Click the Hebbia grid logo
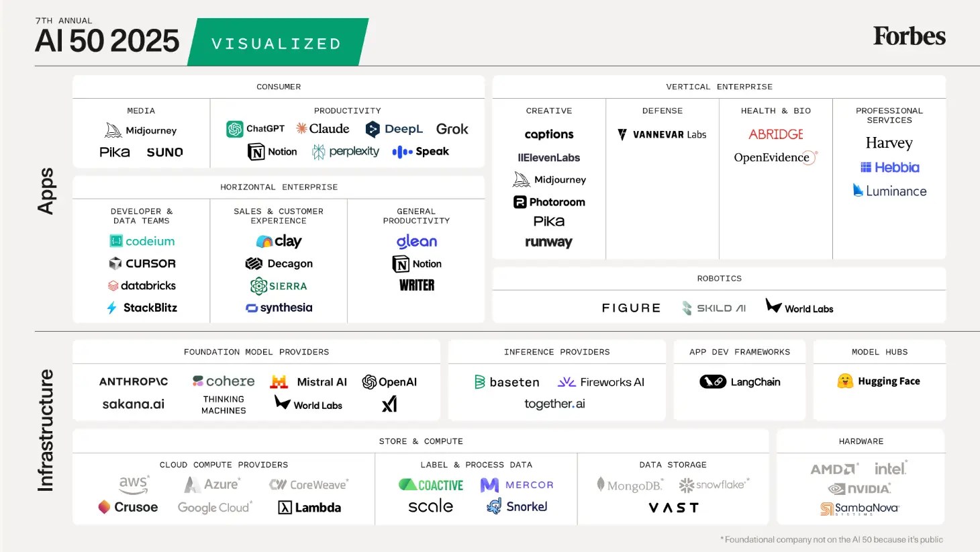980x552 pixels. pos(866,167)
